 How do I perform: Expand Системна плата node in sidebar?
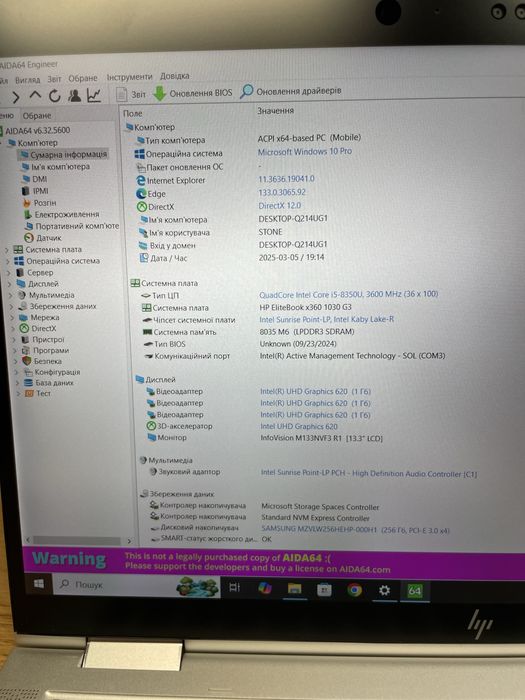(7, 250)
